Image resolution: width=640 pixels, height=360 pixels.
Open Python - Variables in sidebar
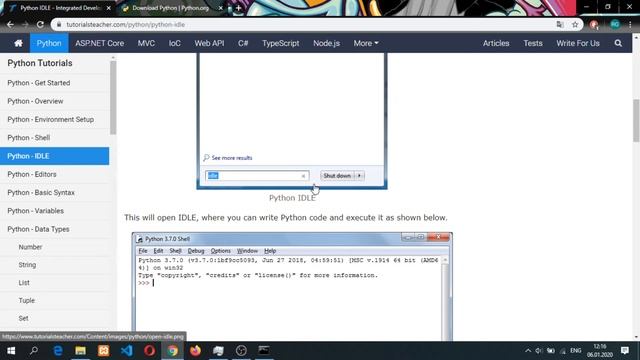pos(55,211)
